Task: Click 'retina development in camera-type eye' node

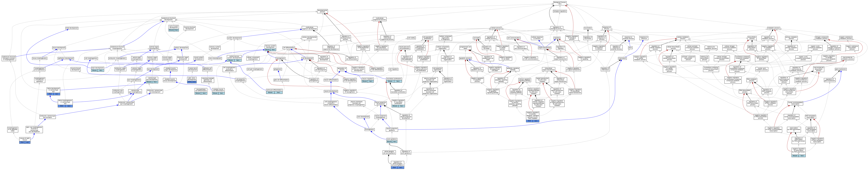Action: point(53,91)
